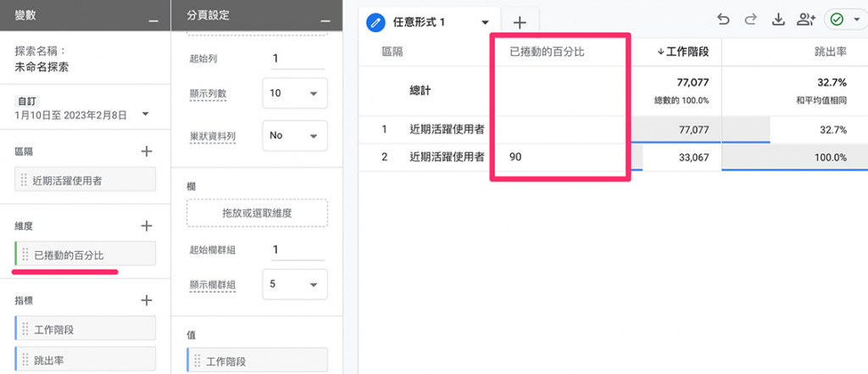868x374 pixels.
Task: Select the 近期活躍使用者 segment chip
Action: click(86, 180)
